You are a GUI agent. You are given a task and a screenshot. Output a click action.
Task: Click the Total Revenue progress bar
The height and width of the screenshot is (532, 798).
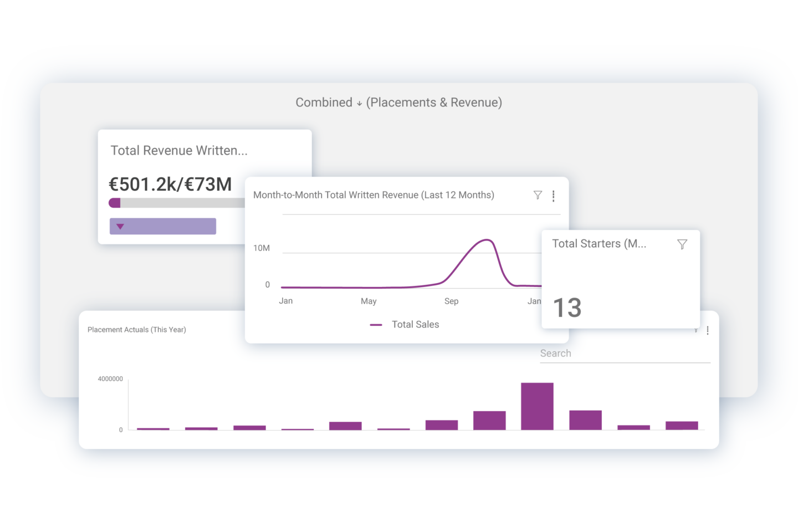[x=177, y=203]
